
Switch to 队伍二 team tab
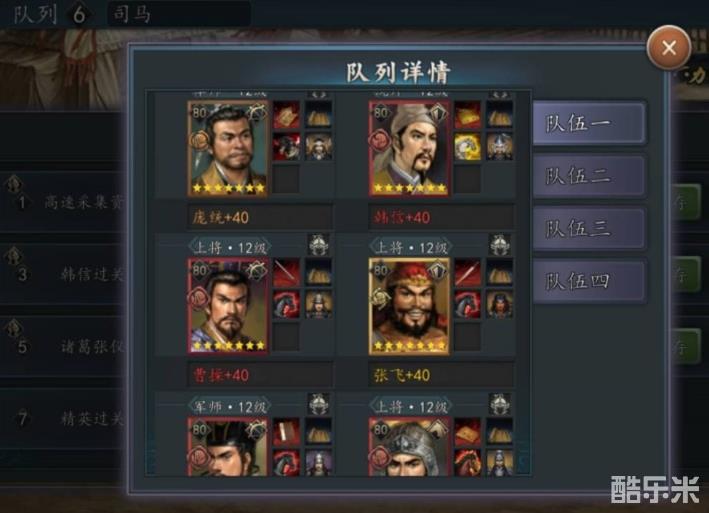[589, 176]
